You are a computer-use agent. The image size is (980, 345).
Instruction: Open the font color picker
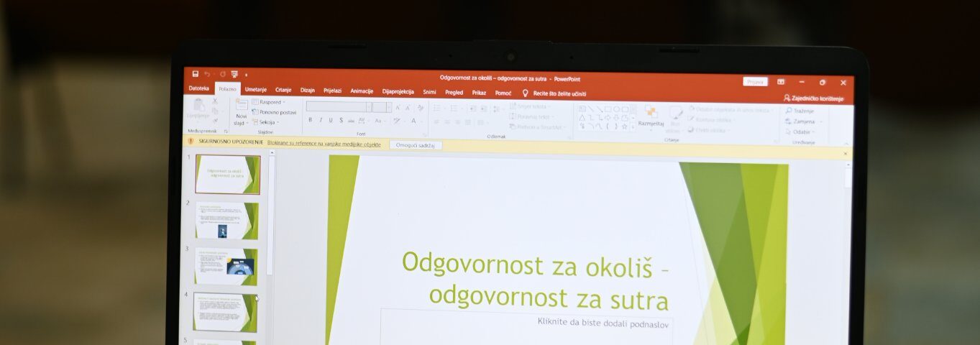coord(413,121)
